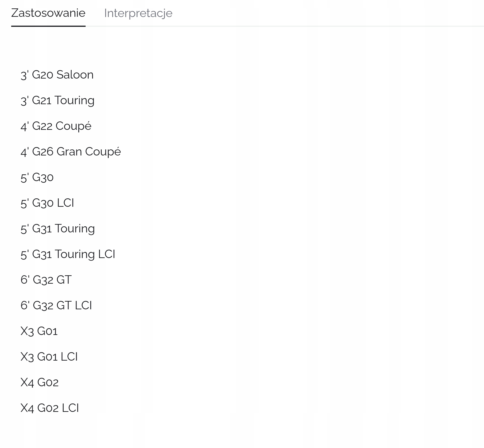The height and width of the screenshot is (448, 484).
Task: Switch to the Interpretacje tab
Action: click(x=138, y=13)
